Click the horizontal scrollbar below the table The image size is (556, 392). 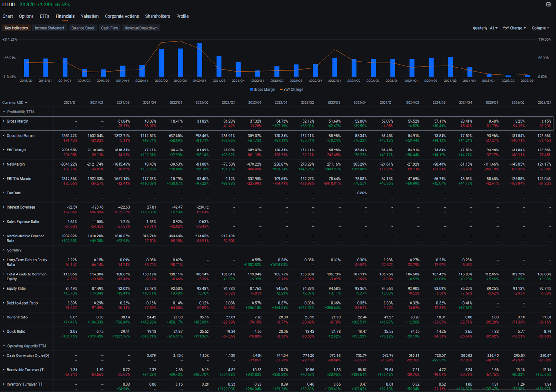pyautogui.click(x=499, y=391)
